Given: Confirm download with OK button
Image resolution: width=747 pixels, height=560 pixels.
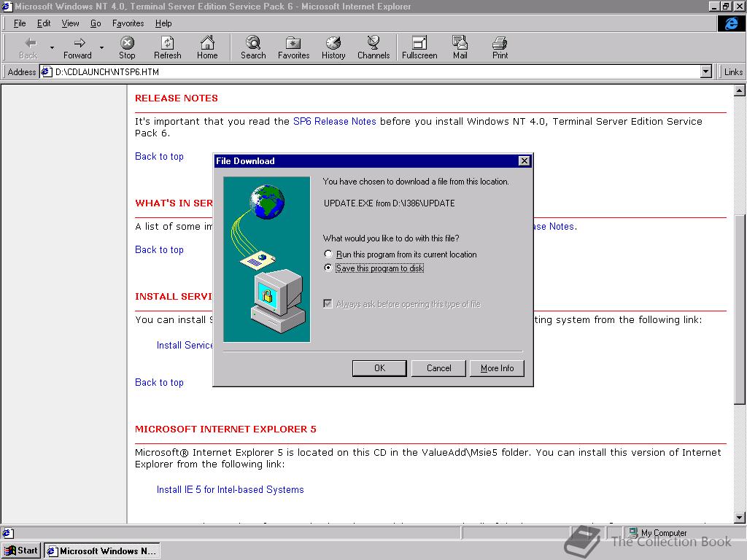Looking at the screenshot, I should click(379, 368).
